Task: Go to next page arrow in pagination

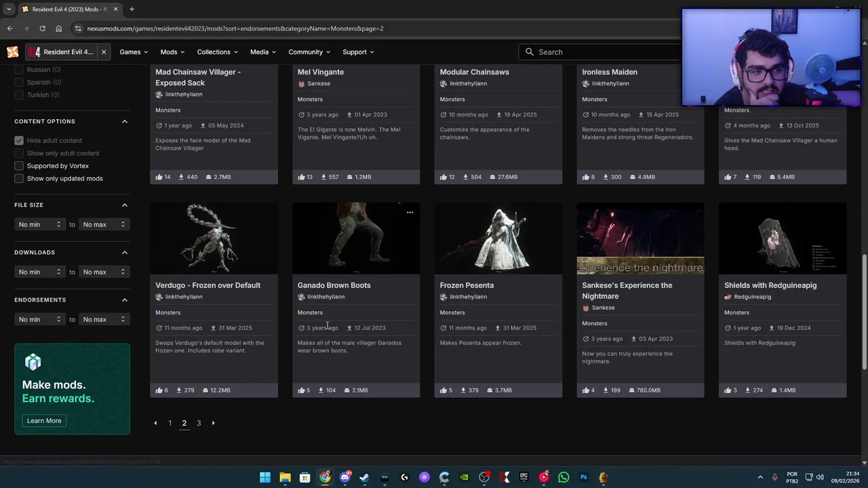Action: pos(213,423)
